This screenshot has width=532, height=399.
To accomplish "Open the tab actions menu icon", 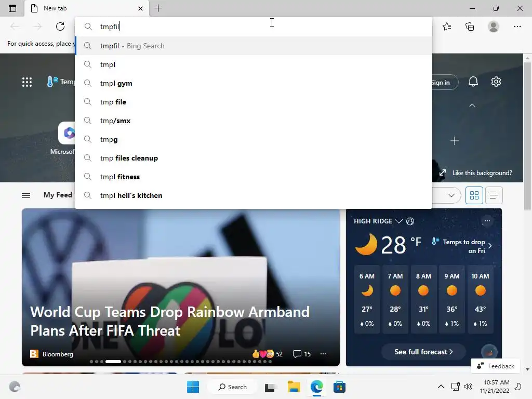I will coord(12,8).
